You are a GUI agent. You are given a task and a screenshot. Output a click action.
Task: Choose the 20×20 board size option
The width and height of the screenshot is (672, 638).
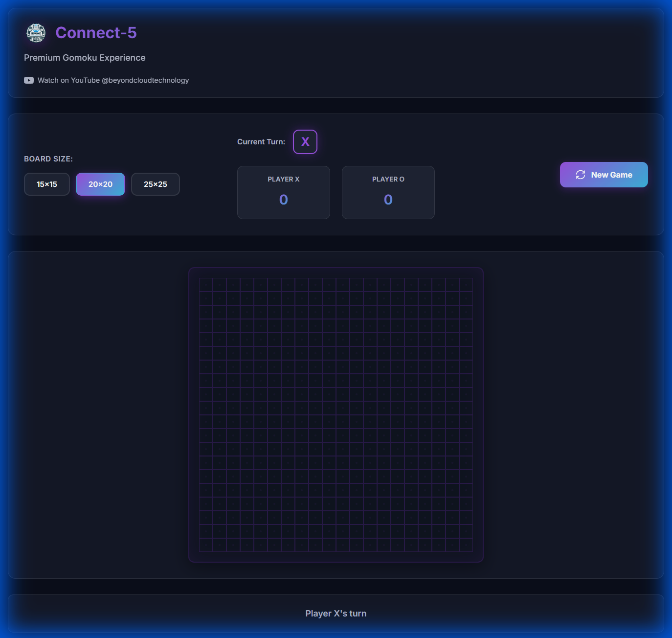click(100, 184)
